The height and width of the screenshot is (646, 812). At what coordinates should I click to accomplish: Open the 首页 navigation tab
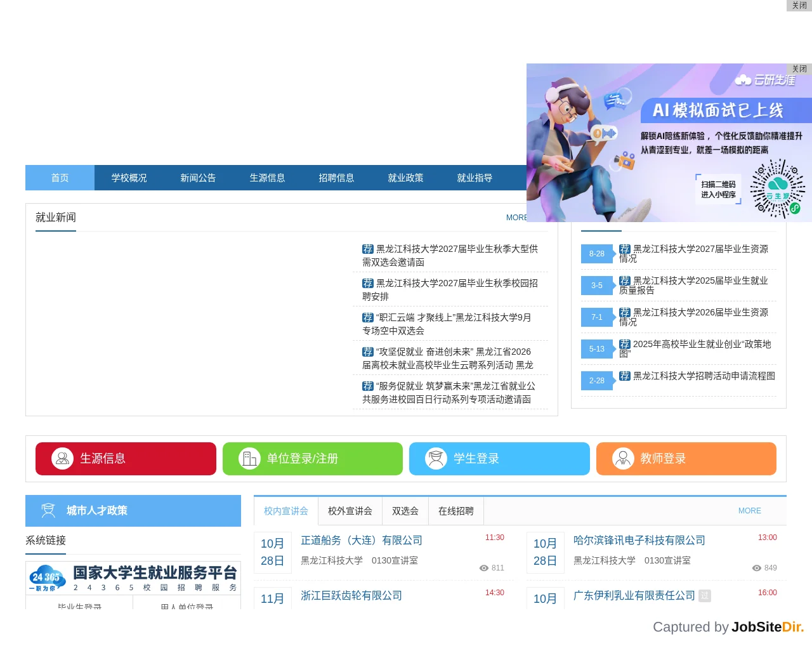point(60,178)
